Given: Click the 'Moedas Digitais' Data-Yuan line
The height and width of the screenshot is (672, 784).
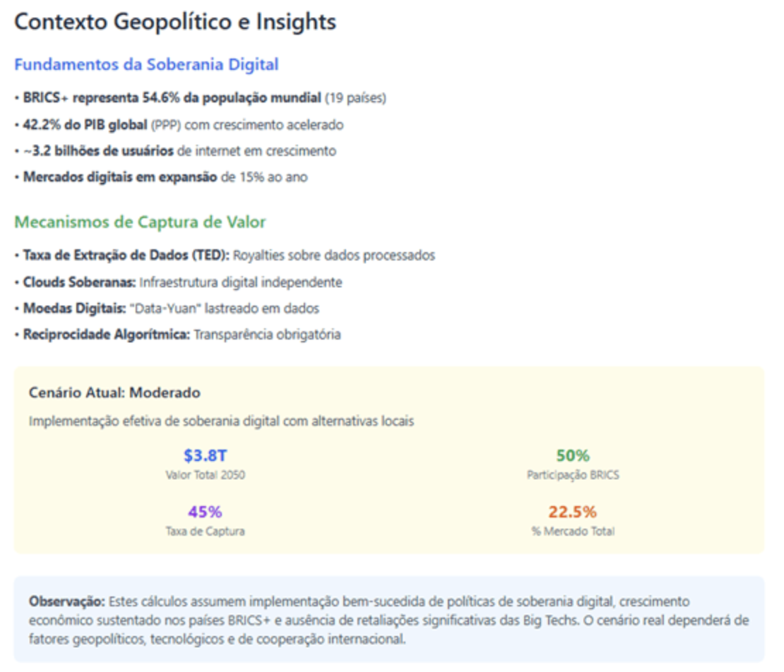Looking at the screenshot, I should 167,308.
